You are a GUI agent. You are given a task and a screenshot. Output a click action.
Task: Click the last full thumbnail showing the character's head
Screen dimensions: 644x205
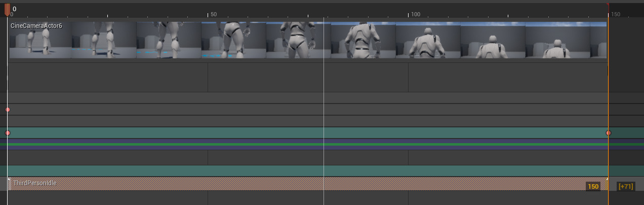click(557, 41)
